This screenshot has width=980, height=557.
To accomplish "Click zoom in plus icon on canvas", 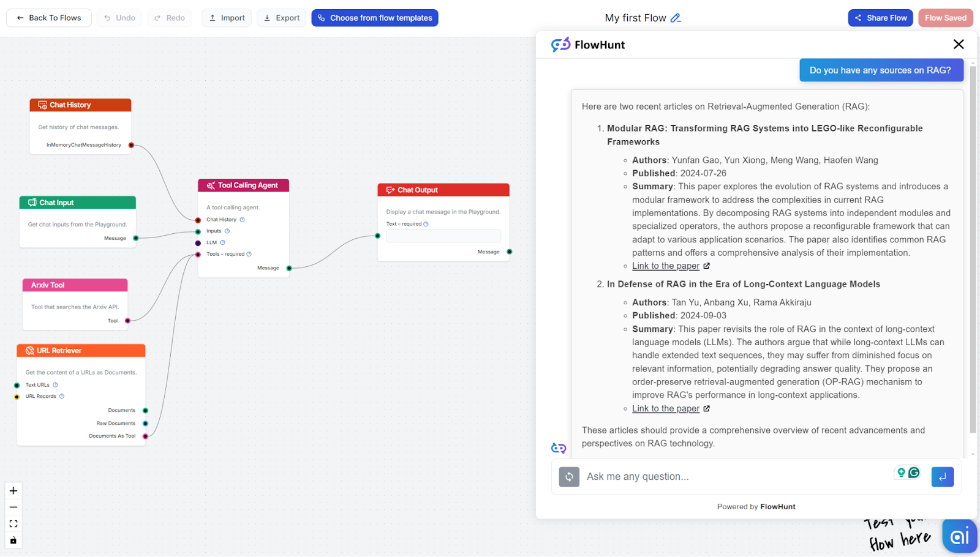I will 13,491.
